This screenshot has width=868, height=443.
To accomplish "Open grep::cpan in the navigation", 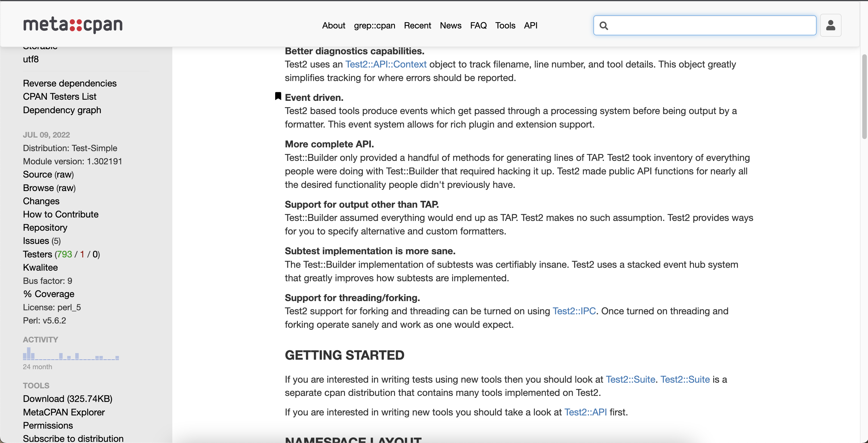I will tap(374, 25).
